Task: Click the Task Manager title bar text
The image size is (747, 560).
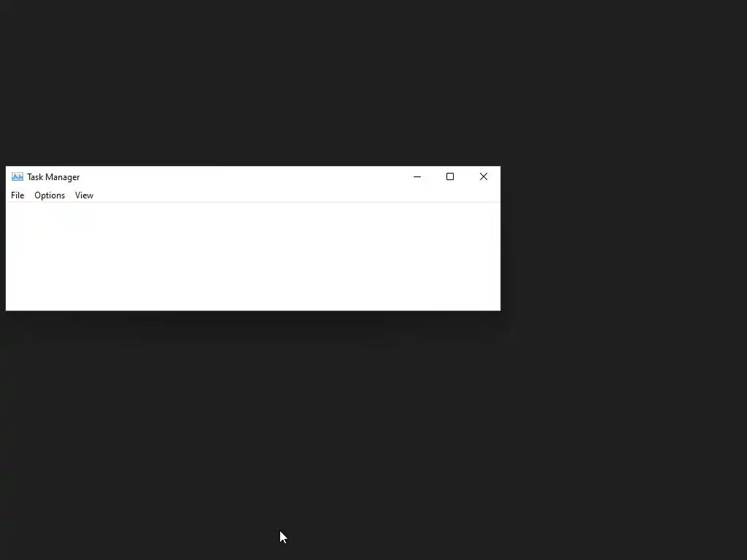Action: [x=53, y=177]
